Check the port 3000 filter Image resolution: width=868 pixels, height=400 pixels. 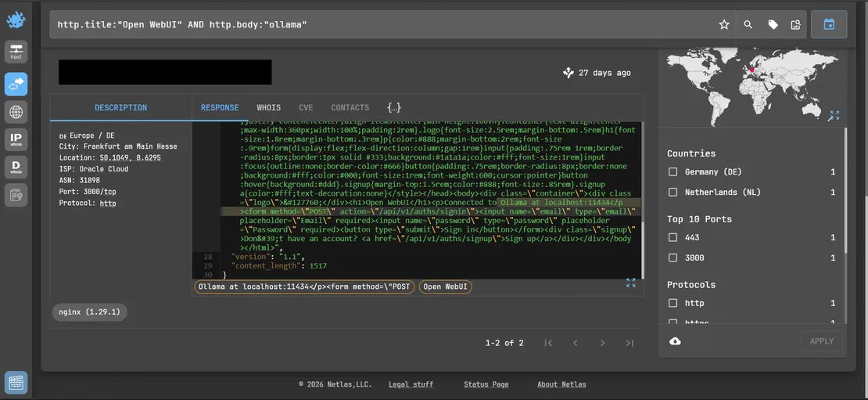pyautogui.click(x=673, y=258)
